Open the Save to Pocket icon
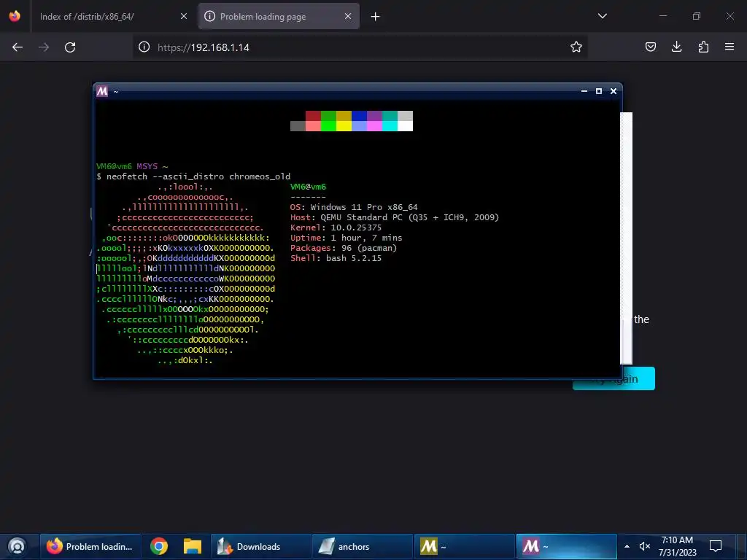Viewport: 747px width, 560px height. (650, 47)
